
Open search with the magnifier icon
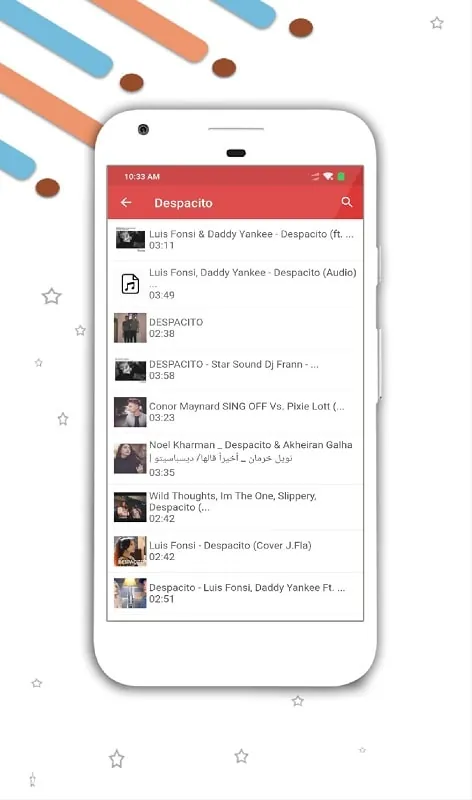pyautogui.click(x=347, y=202)
